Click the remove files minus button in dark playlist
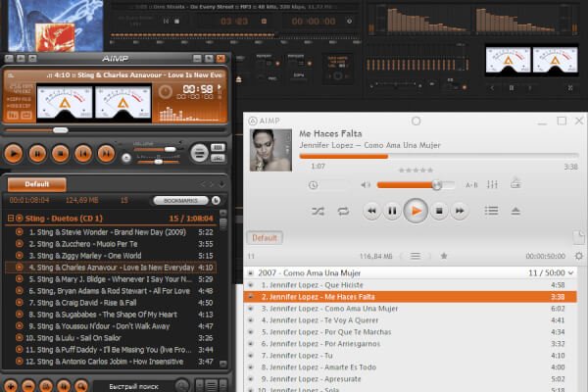588x392 pixels. click(x=28, y=386)
